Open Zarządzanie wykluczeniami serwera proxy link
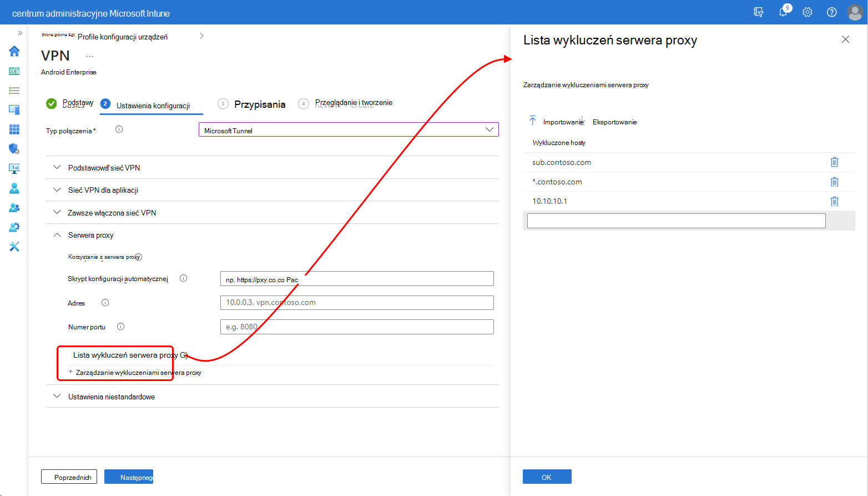This screenshot has height=496, width=868. coord(138,372)
